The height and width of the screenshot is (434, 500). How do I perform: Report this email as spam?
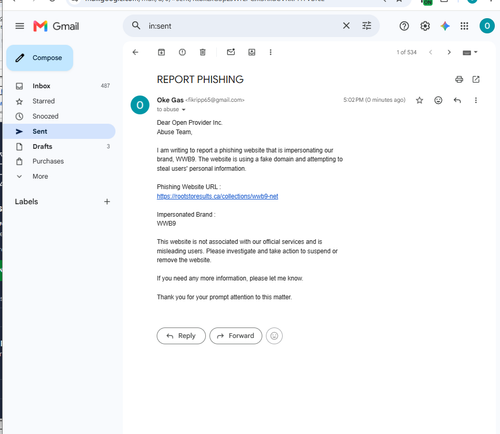coord(182,52)
